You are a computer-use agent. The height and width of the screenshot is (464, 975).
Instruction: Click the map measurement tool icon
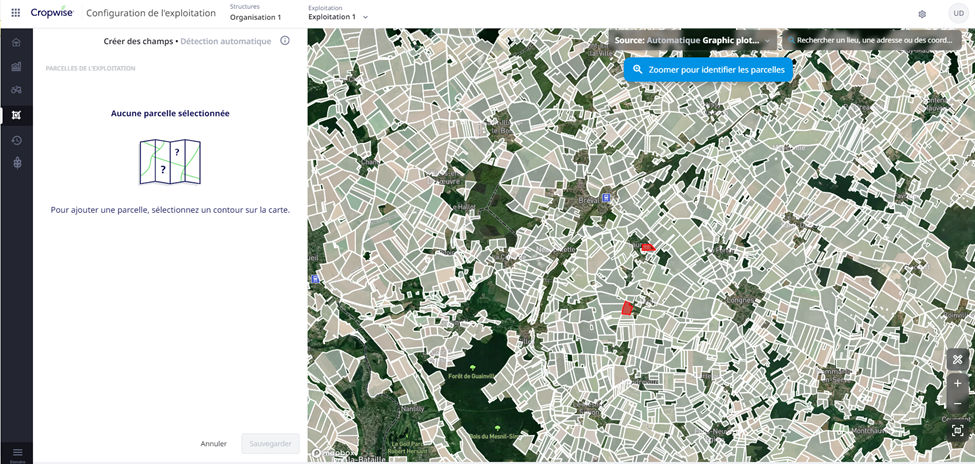point(957,359)
